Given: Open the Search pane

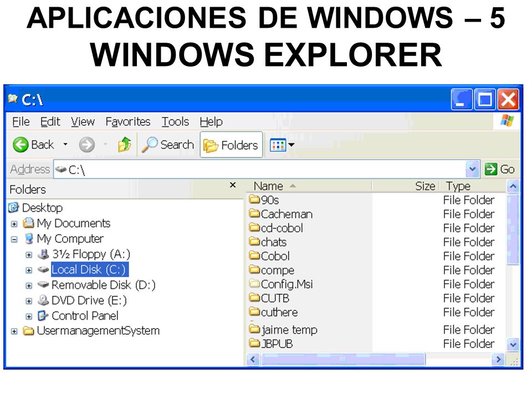Looking at the screenshot, I should [167, 145].
